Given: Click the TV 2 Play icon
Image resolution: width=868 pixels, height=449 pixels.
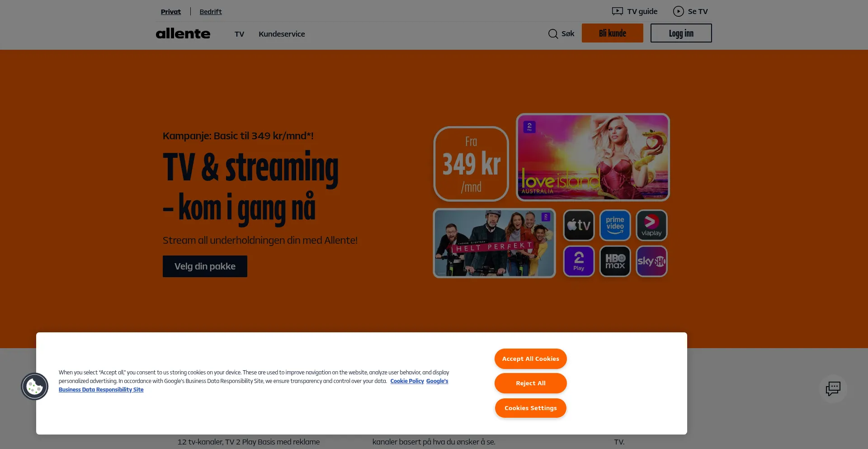Looking at the screenshot, I should [579, 261].
